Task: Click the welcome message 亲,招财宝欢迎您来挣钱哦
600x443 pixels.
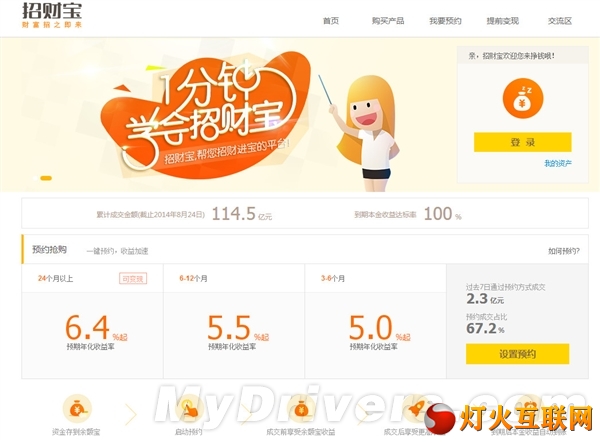Action: [x=512, y=56]
